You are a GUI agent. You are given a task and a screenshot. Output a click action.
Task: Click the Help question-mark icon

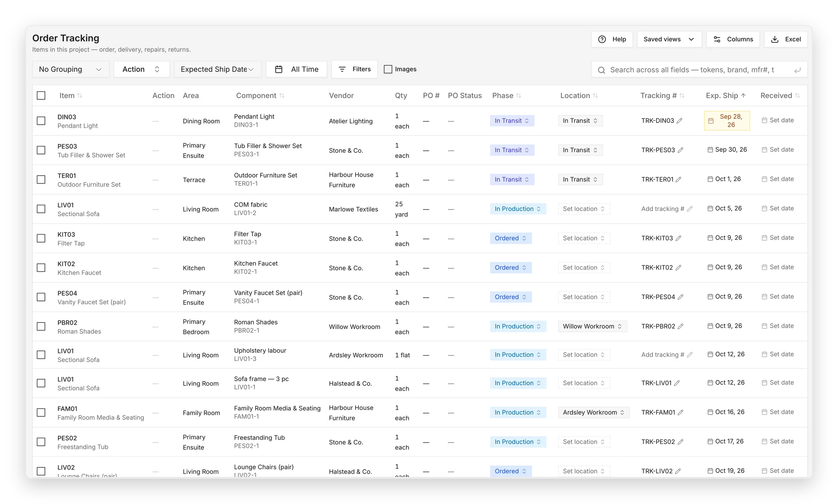(602, 39)
